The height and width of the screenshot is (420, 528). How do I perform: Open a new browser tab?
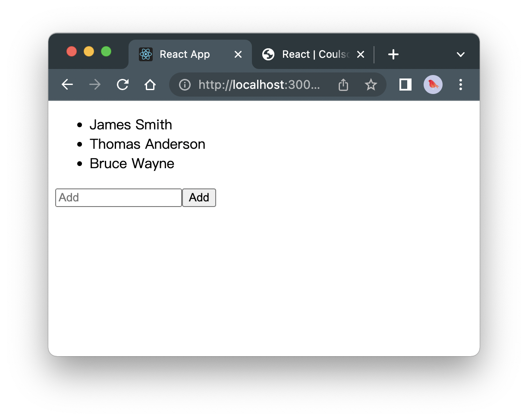point(393,54)
